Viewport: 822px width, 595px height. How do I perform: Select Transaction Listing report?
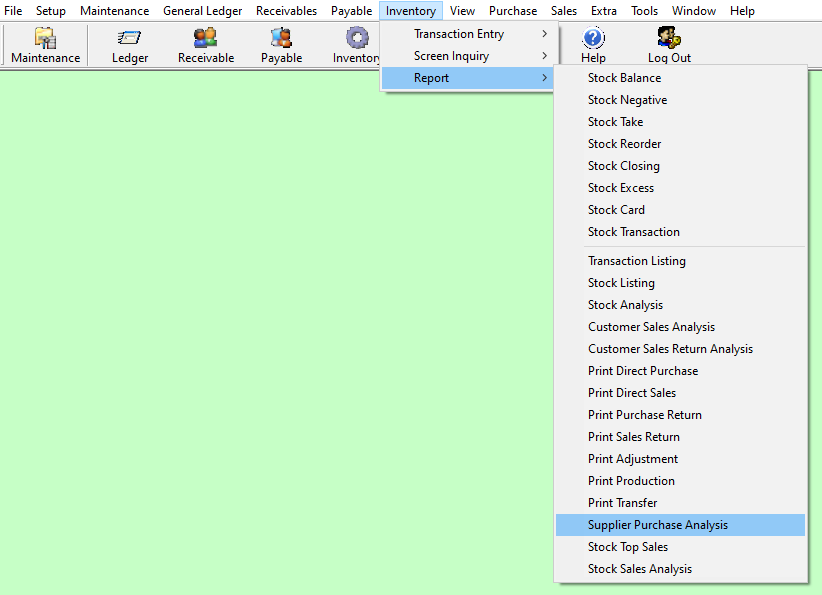680,261
